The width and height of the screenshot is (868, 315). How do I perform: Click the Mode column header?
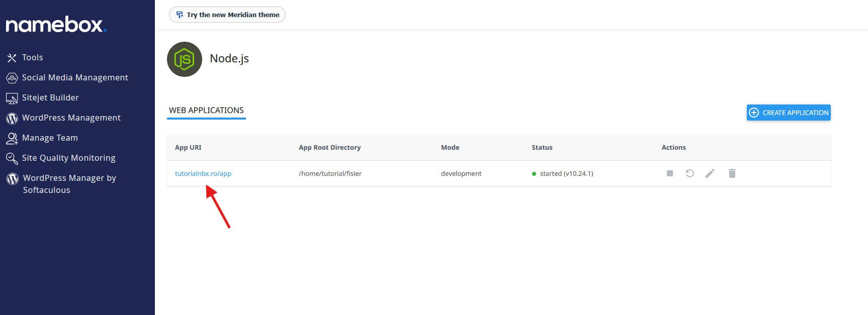[450, 147]
